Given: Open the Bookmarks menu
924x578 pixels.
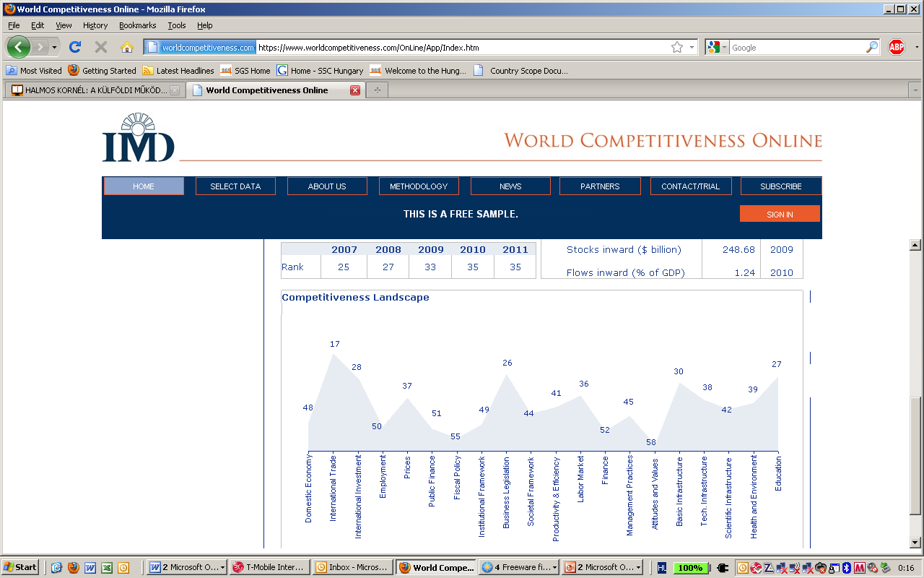Looking at the screenshot, I should 138,25.
